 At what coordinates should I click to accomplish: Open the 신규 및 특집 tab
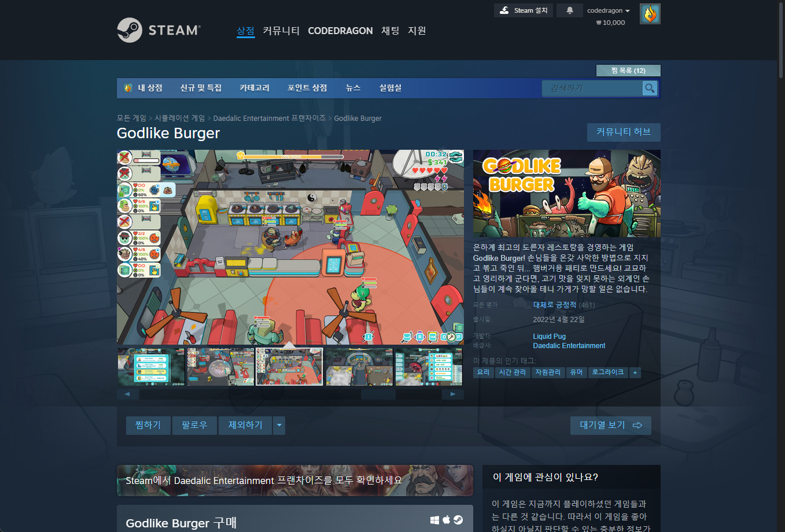click(x=201, y=88)
